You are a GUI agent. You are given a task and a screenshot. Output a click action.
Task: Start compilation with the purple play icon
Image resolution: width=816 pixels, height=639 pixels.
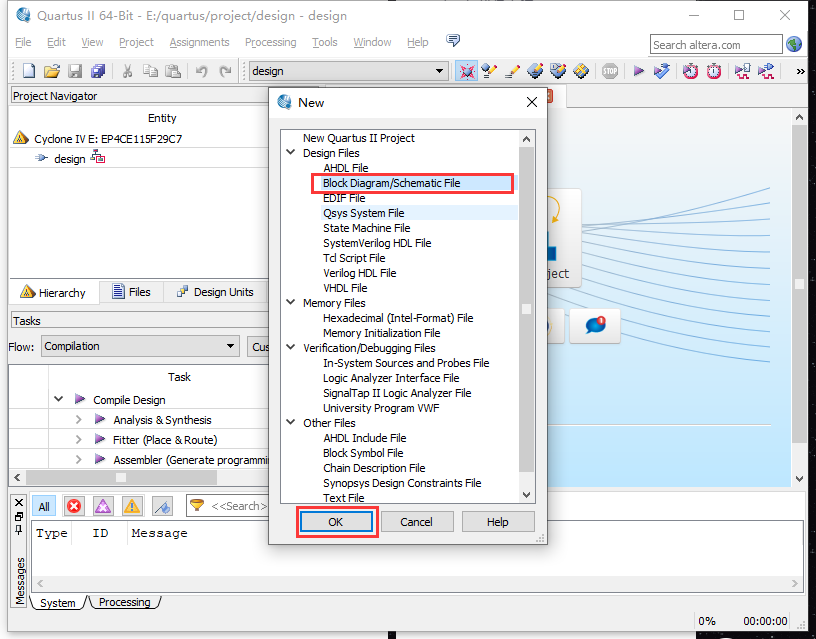click(x=639, y=71)
